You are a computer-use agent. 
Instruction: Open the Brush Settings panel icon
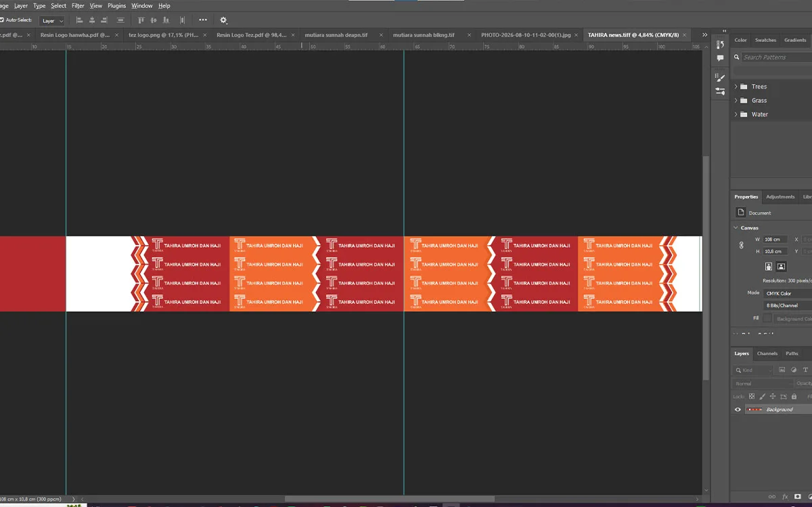click(720, 78)
